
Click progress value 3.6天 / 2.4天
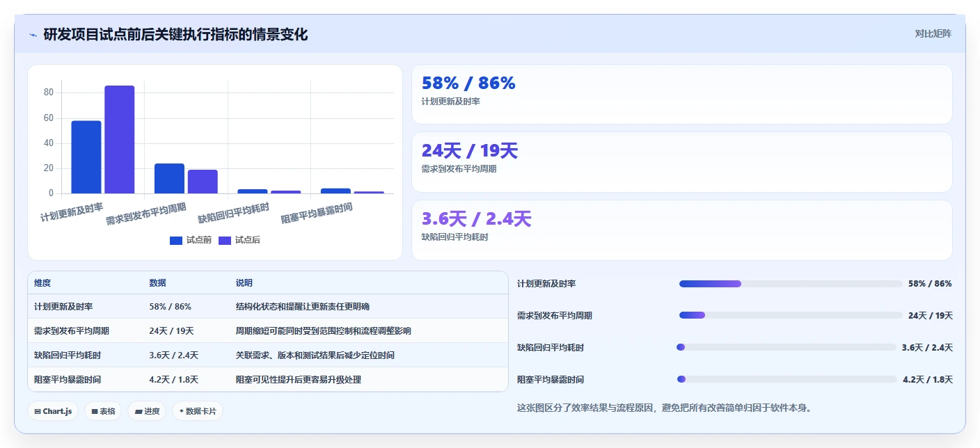point(927,348)
